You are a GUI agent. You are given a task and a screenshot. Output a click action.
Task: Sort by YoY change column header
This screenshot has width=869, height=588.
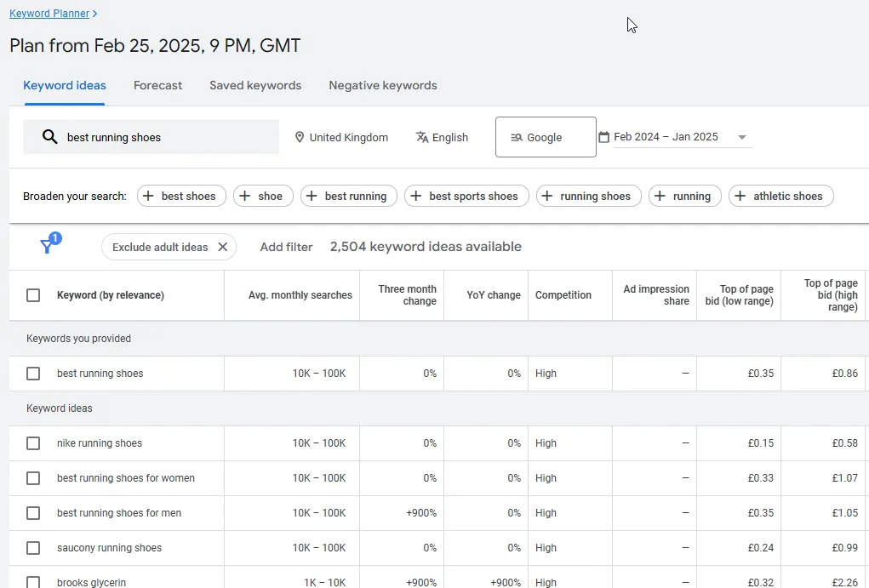tap(494, 294)
